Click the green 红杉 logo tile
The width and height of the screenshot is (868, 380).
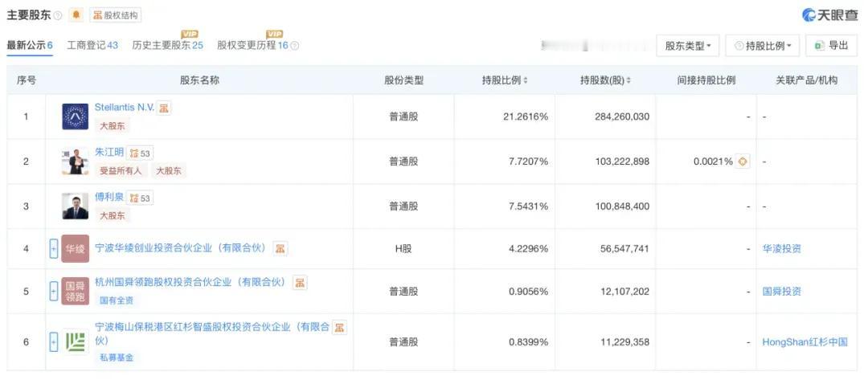[76, 341]
